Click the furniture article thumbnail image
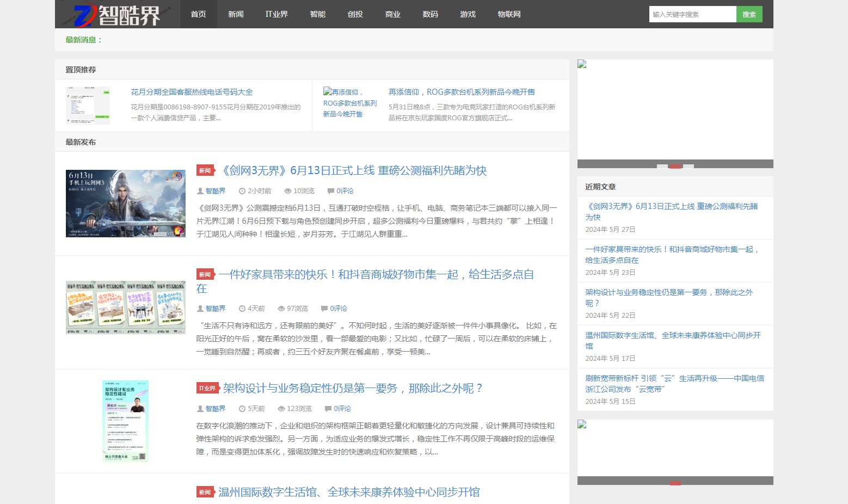Screen dimensions: 848x504 (126, 308)
